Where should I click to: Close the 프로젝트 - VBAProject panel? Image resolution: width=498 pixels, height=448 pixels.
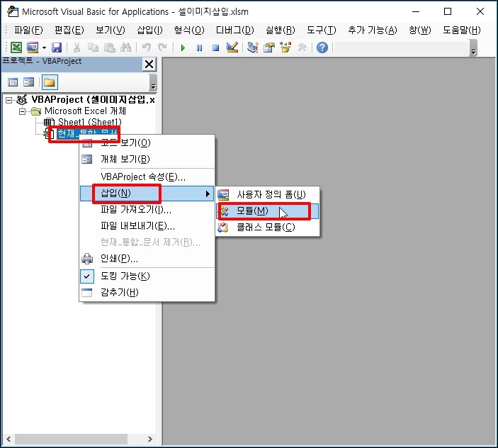click(149, 65)
